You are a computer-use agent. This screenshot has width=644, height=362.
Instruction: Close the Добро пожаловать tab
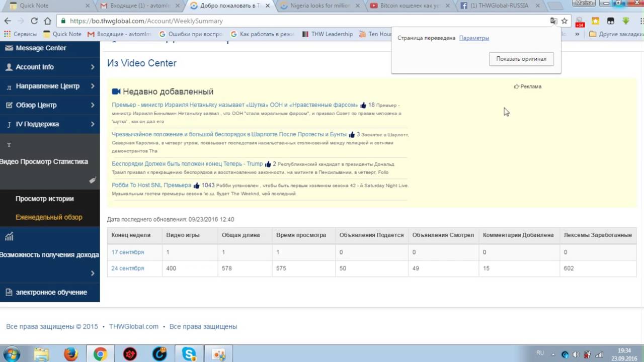pos(268,6)
